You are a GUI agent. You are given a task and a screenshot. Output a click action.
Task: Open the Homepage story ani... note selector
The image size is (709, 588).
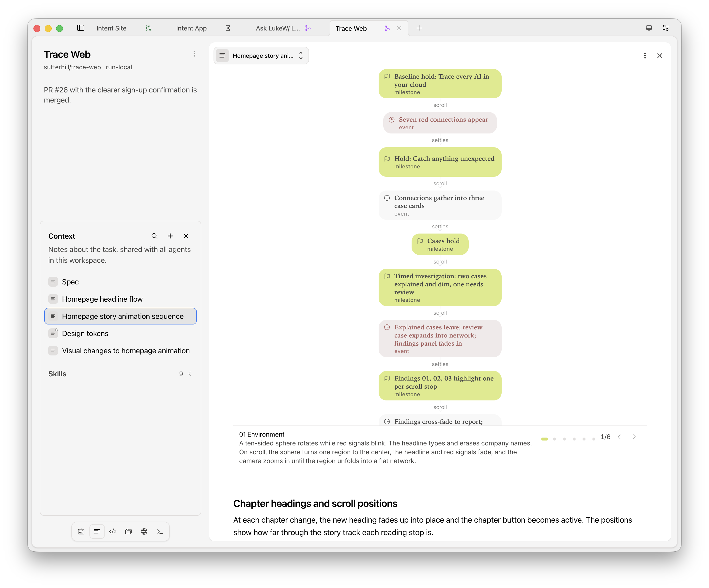261,56
